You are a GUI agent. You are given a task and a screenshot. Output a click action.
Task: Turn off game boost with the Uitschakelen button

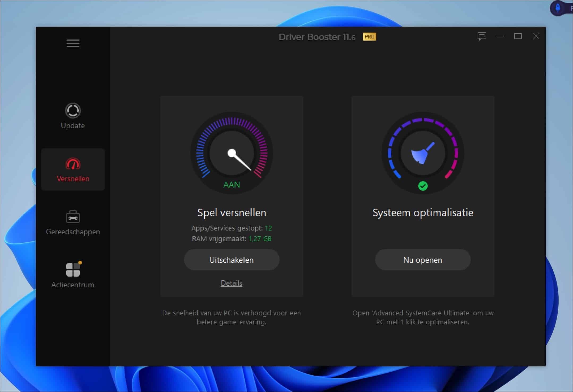click(x=231, y=260)
